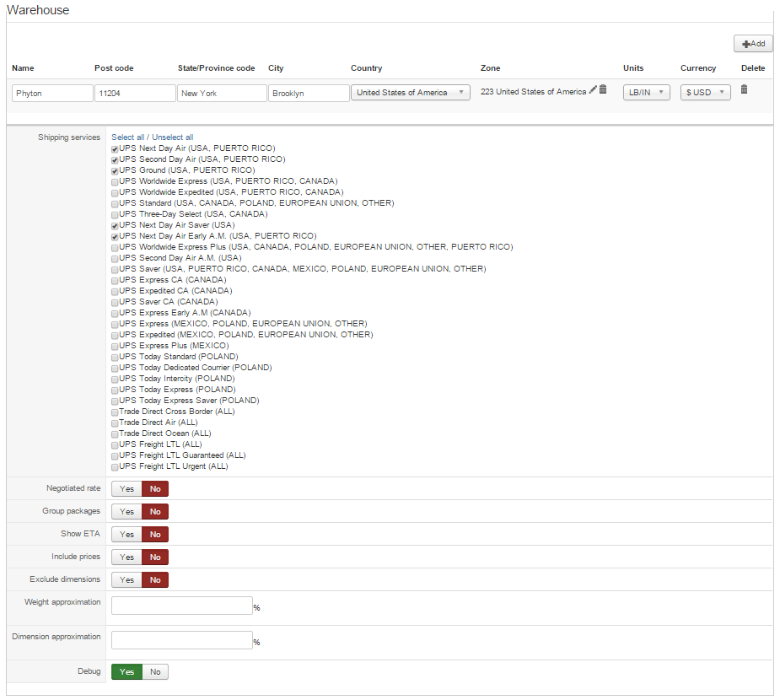Set Group packages to Yes
The image size is (780, 700).
[x=126, y=512]
